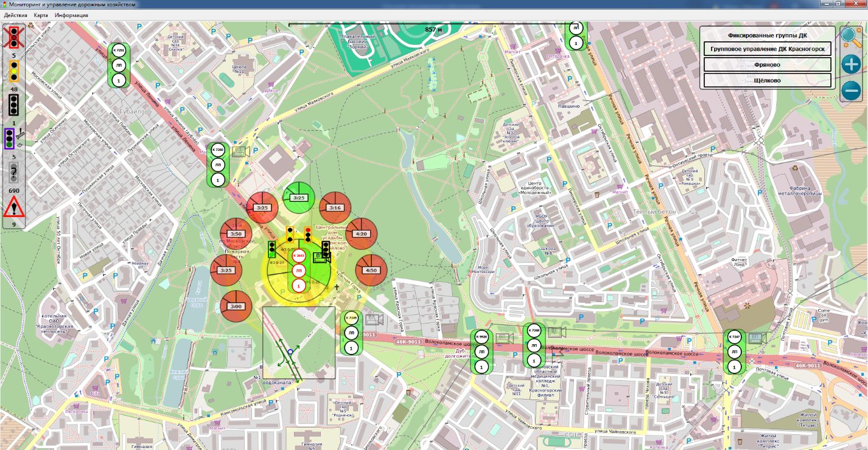Click traffic controller K 7251 marker
This screenshot has width=868, height=450.
click(119, 50)
